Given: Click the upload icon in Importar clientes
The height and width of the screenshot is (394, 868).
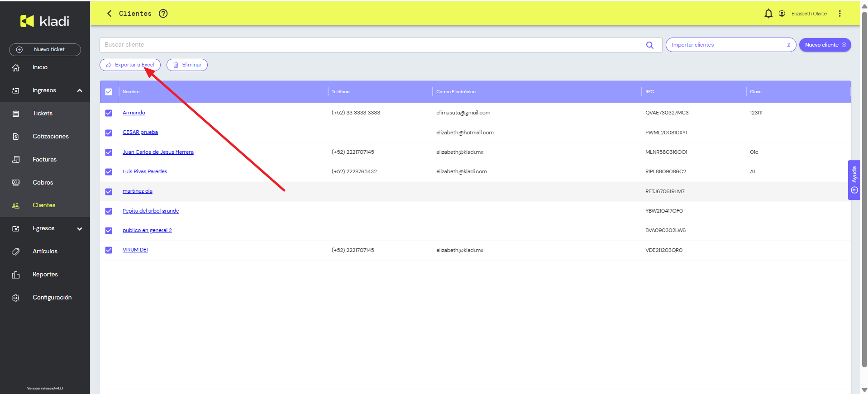Looking at the screenshot, I should (789, 45).
